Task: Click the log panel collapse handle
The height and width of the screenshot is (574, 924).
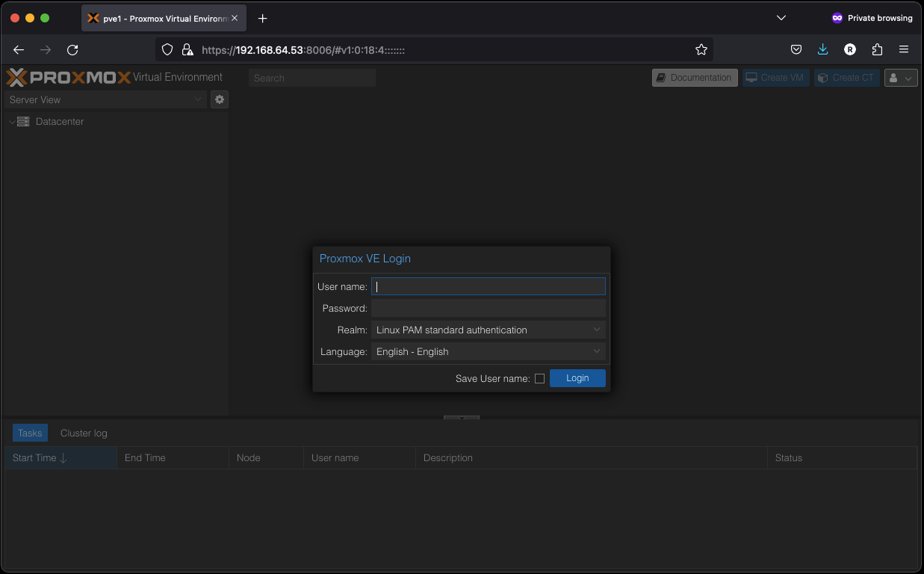Action: click(462, 418)
